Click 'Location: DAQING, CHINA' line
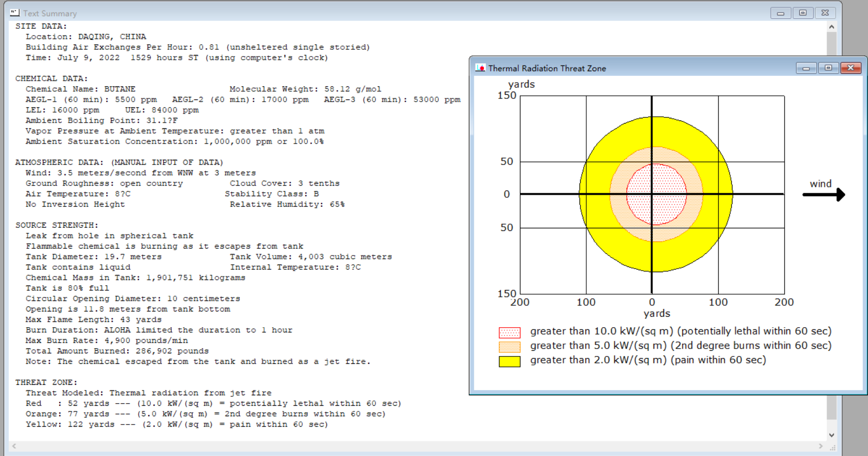Image resolution: width=868 pixels, height=456 pixels. coord(86,37)
